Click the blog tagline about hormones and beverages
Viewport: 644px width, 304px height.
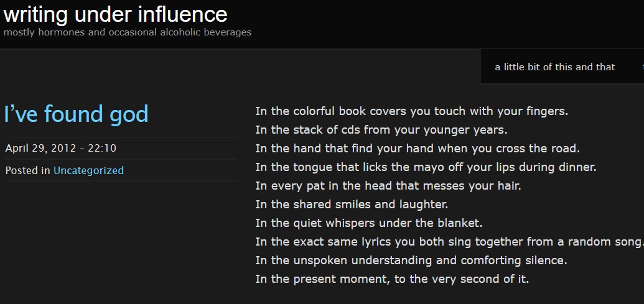[x=127, y=32]
